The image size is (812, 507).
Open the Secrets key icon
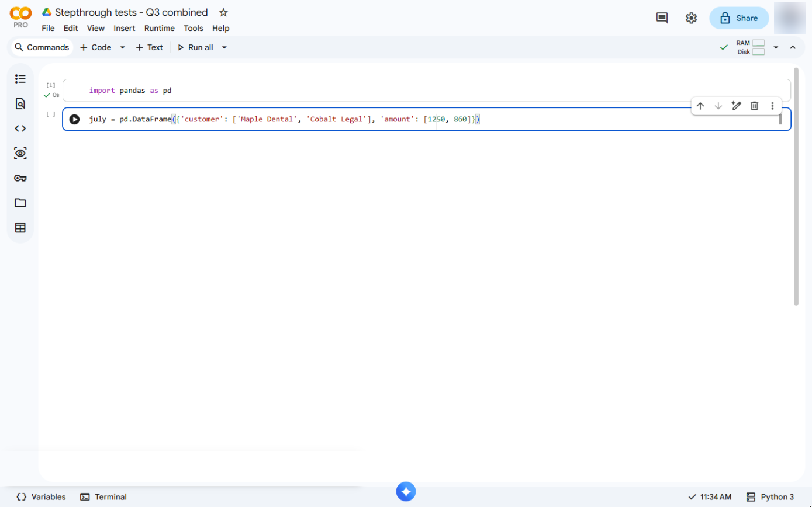(x=20, y=178)
